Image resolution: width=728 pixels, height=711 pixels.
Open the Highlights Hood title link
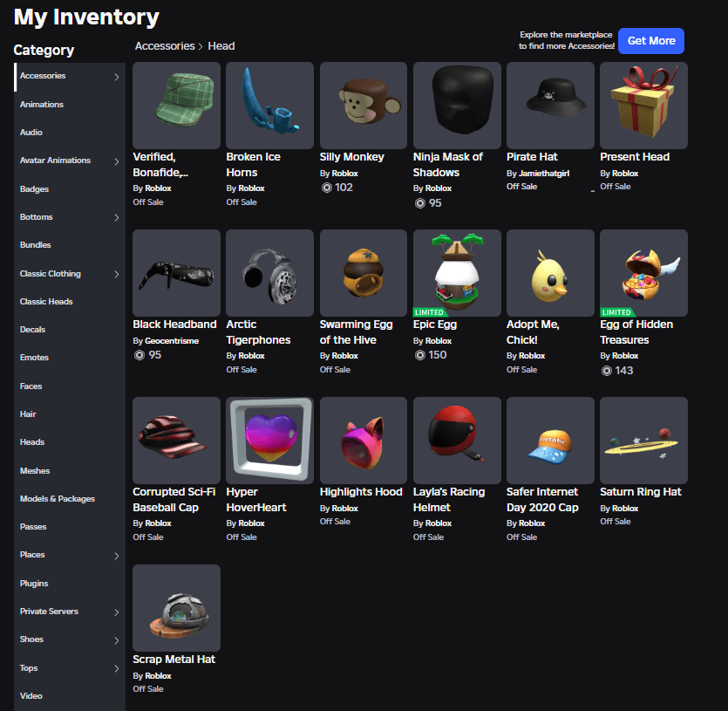tap(361, 492)
